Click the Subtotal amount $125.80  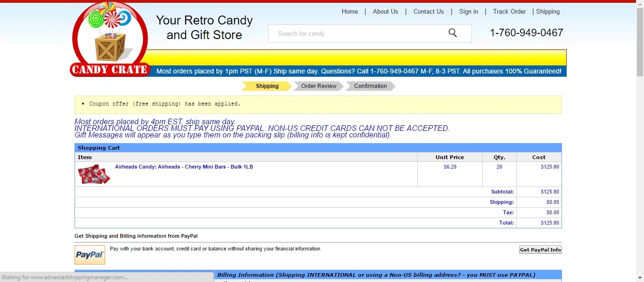[550, 192]
